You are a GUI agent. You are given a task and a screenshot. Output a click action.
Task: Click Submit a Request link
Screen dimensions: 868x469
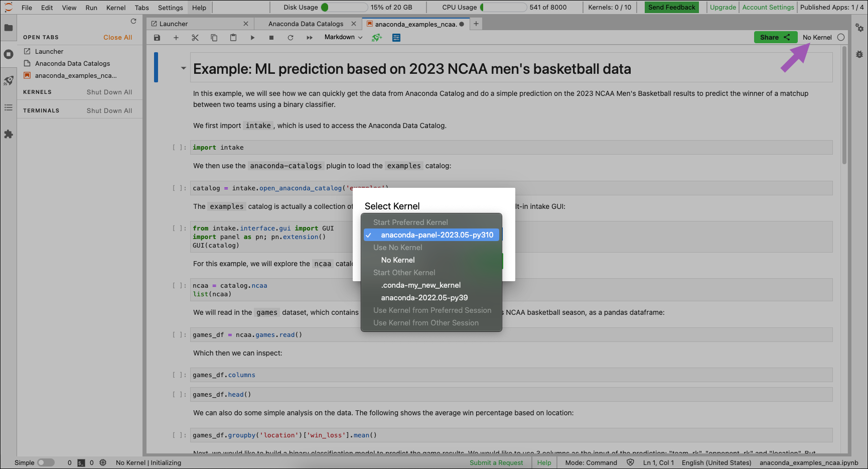[x=496, y=463]
